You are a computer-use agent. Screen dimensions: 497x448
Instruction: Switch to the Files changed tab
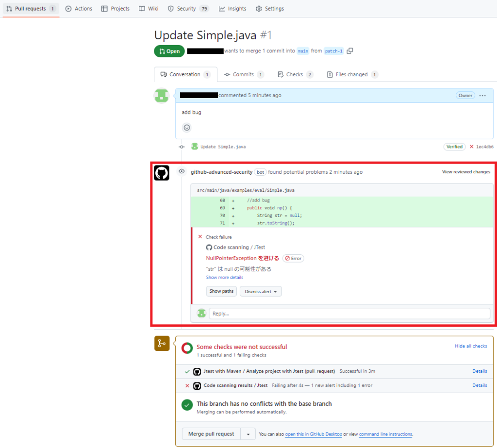352,75
